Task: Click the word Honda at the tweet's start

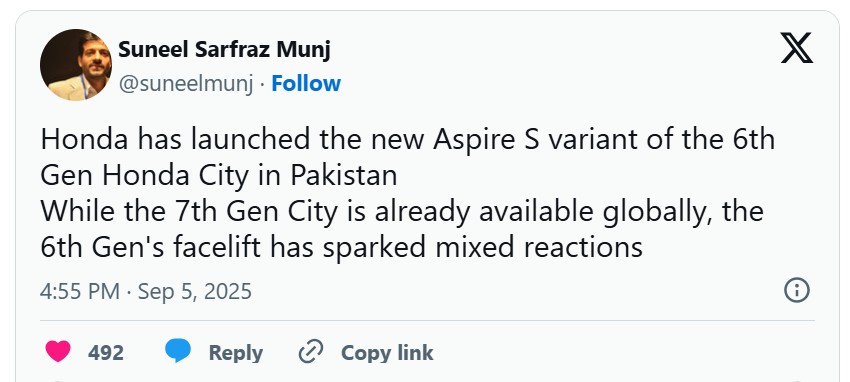Action: (85, 139)
